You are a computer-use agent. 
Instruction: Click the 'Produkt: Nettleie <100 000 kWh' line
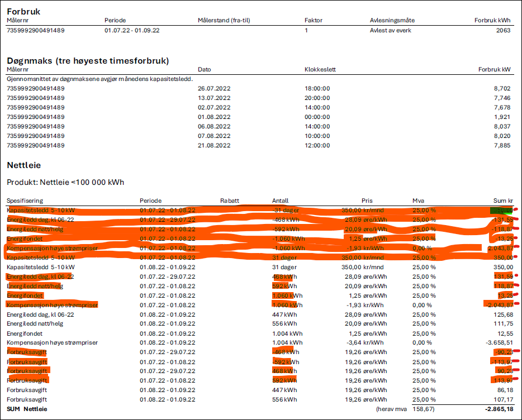point(65,182)
